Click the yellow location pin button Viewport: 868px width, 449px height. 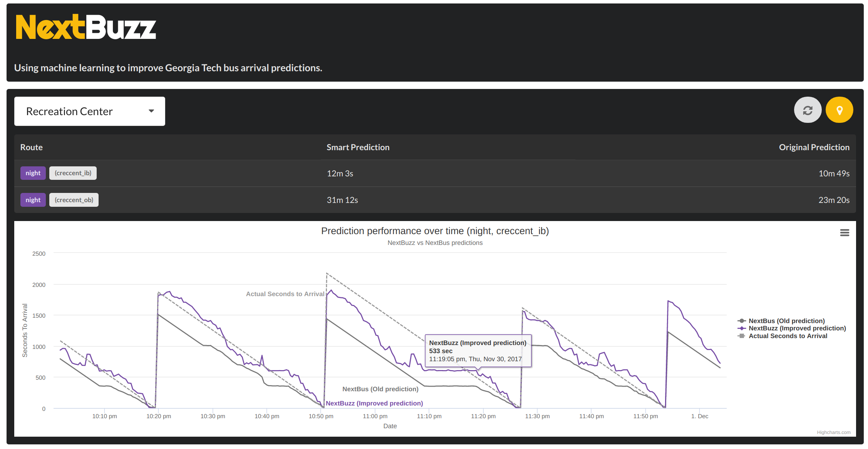coord(839,110)
